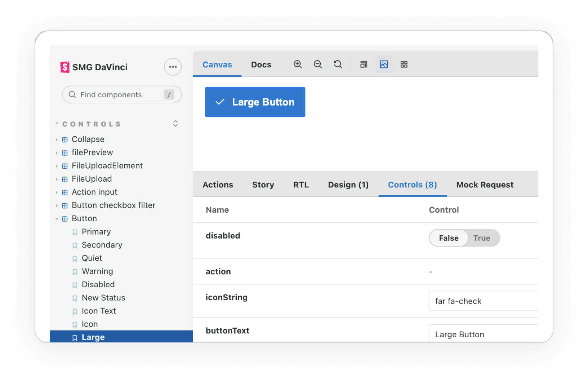Click the buttonText input field
The width and height of the screenshot is (588, 382).
tap(483, 334)
